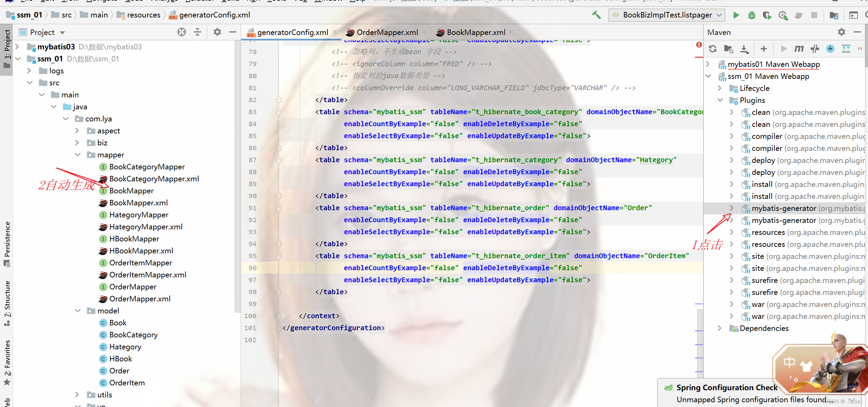Switch to OrderMapper.xml editor tab
This screenshot has height=407, width=868.
pos(387,32)
